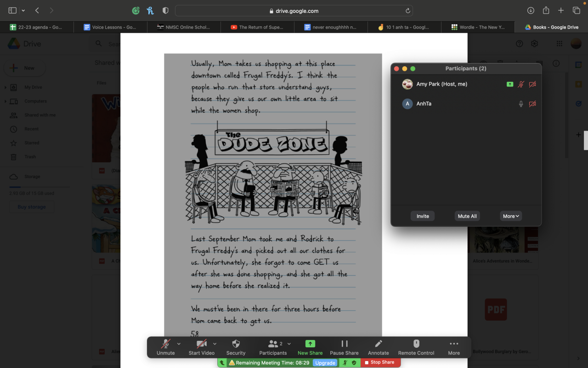
Task: Click the drive.google.com address bar
Action: coord(294,11)
